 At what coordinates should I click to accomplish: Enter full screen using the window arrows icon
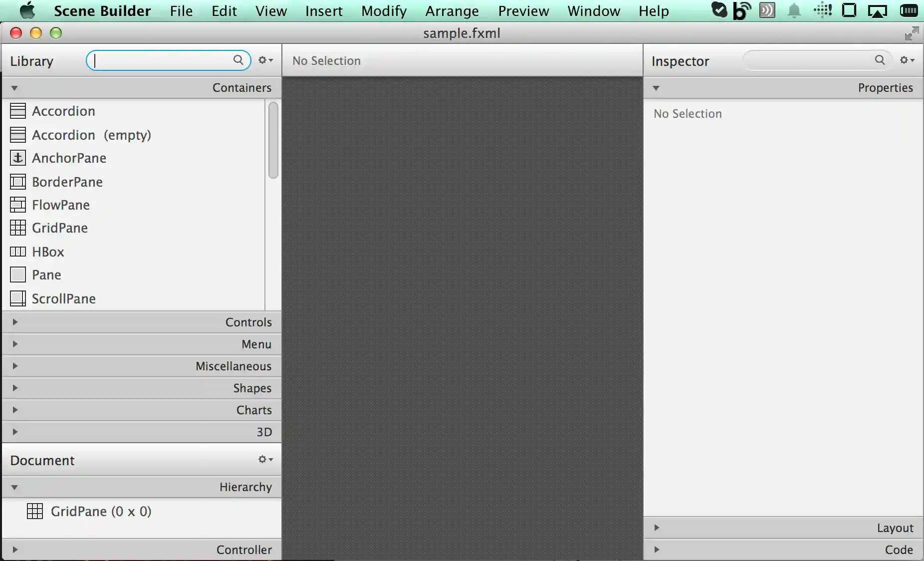tap(912, 33)
